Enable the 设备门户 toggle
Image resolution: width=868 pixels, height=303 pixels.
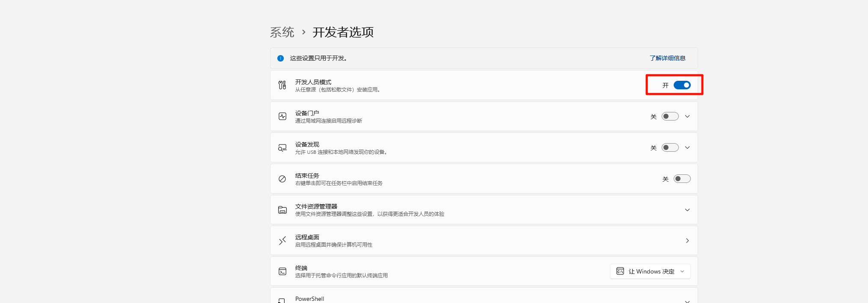click(x=670, y=116)
